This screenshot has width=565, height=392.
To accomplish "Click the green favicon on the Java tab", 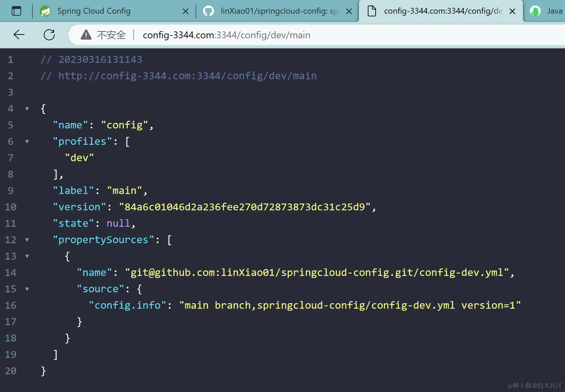I will [x=535, y=11].
